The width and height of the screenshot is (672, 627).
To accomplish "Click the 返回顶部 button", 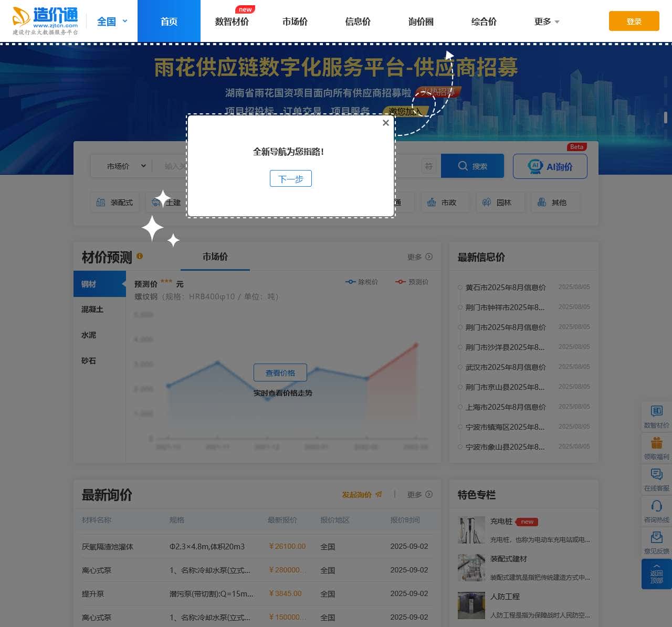I will 656,574.
